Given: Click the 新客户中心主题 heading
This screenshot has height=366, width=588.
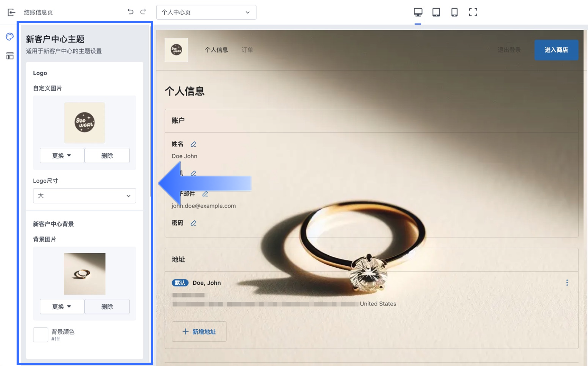Looking at the screenshot, I should click(55, 39).
